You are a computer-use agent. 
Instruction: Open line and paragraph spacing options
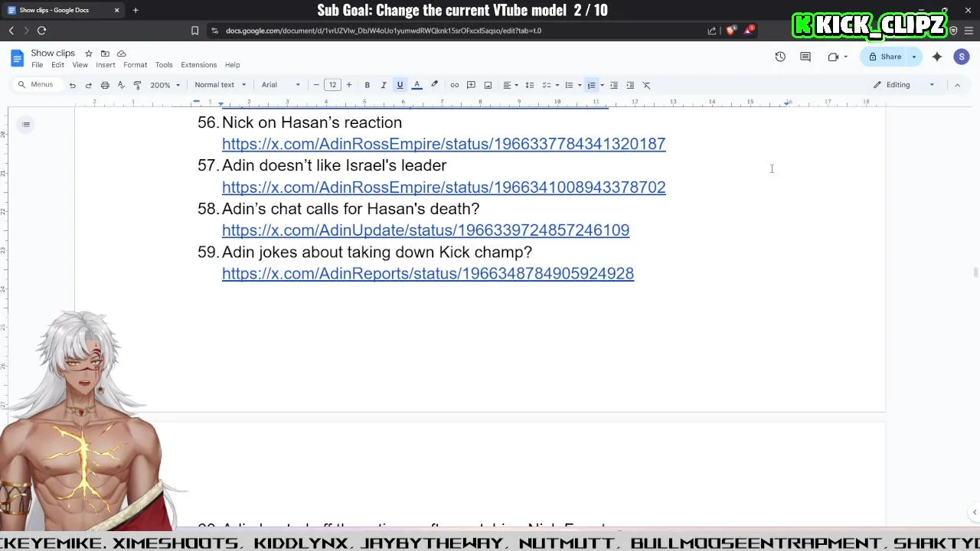pyautogui.click(x=529, y=85)
